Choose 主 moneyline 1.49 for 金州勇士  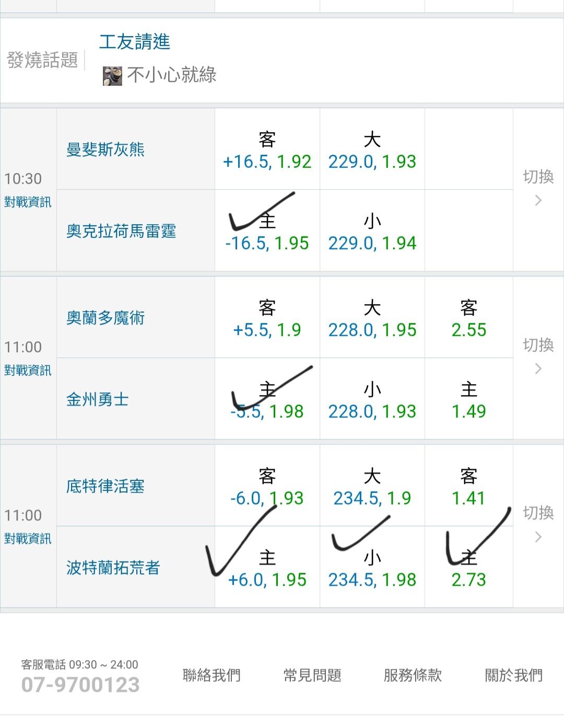pyautogui.click(x=468, y=400)
